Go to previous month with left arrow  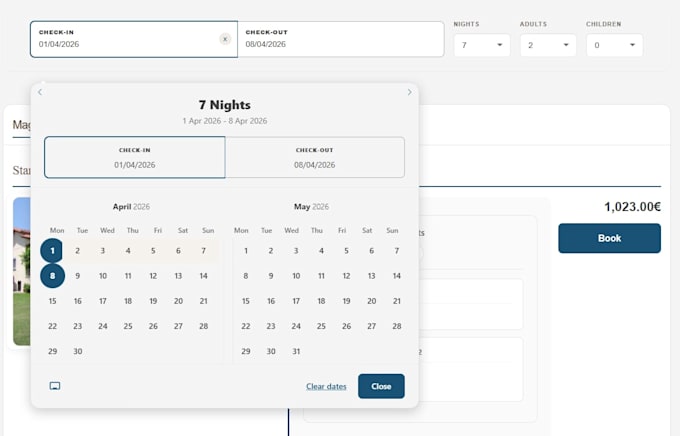tap(40, 92)
